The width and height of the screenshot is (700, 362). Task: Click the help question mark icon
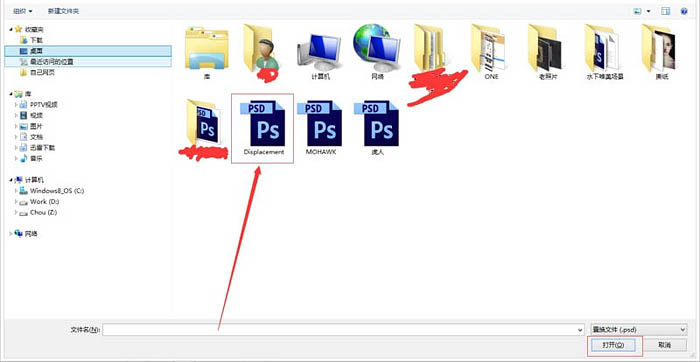click(x=684, y=11)
